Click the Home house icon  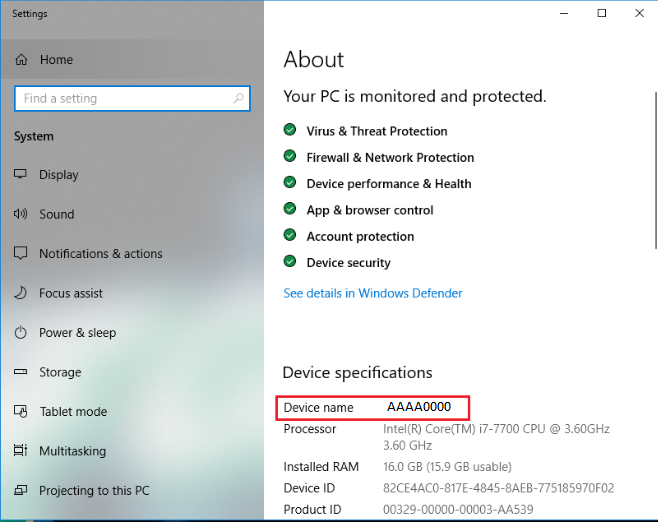click(x=21, y=60)
